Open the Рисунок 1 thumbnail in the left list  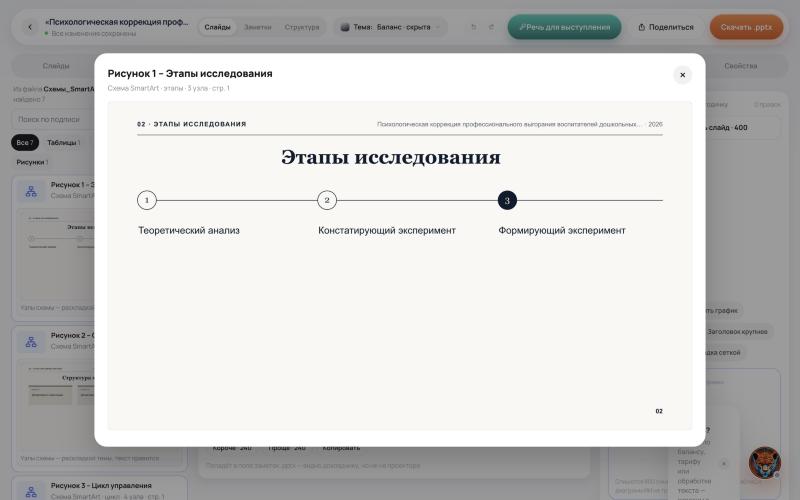(x=57, y=255)
